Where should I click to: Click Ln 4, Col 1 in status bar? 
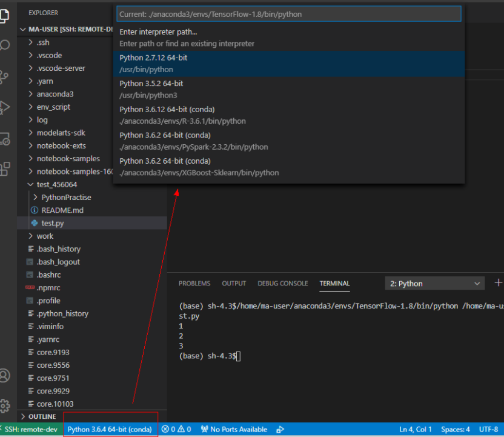pos(416,429)
